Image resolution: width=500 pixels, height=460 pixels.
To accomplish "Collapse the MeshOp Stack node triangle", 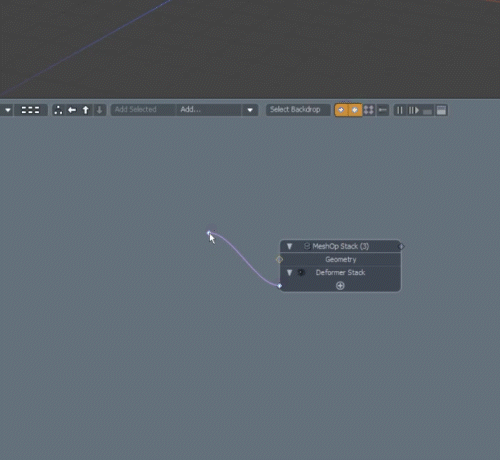I will point(289,246).
